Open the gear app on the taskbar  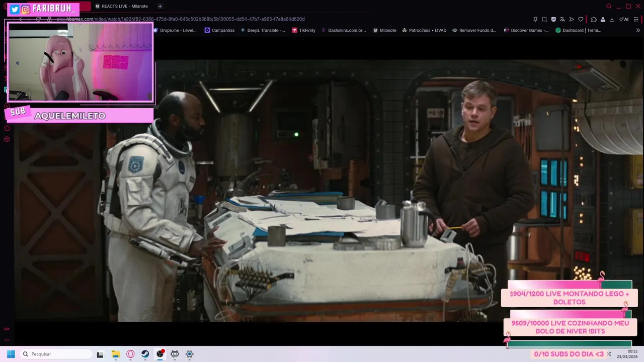[190, 354]
